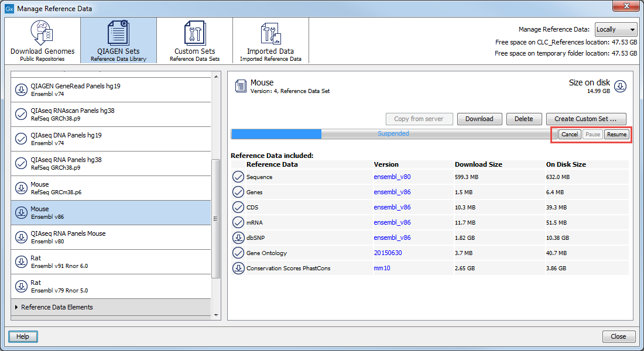Viewport: 644px width, 351px height.
Task: Click scroll up arrow in sets list
Action: point(216,77)
